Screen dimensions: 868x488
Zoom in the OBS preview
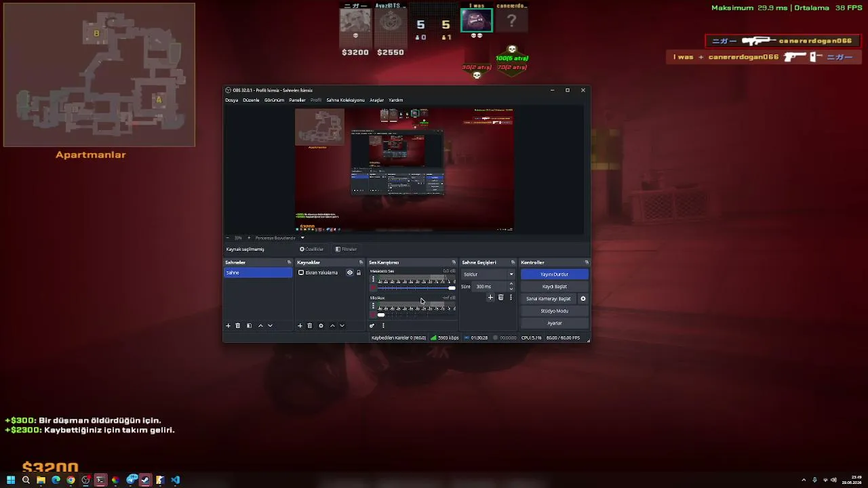click(x=249, y=238)
